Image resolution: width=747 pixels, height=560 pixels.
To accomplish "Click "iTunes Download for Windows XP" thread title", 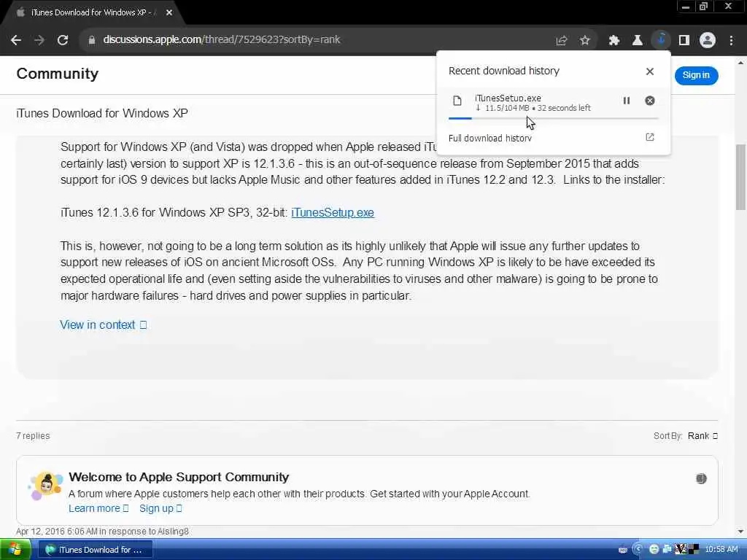I will click(x=102, y=113).
